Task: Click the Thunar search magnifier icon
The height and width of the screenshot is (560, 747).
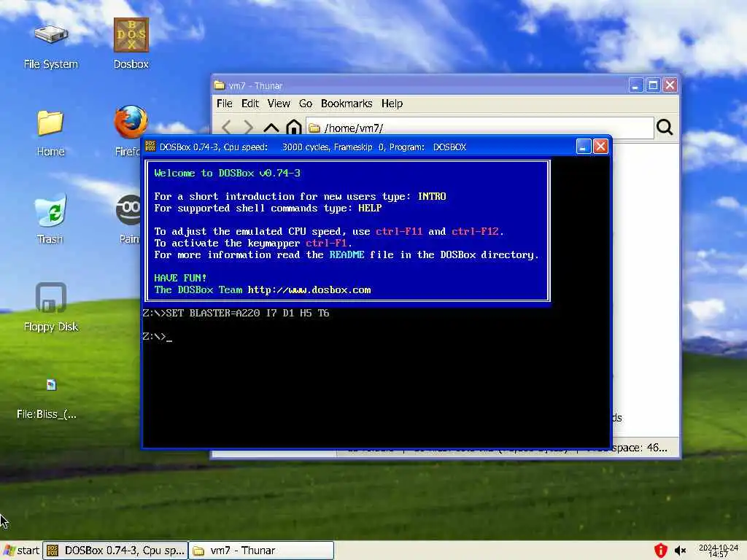Action: 665,127
